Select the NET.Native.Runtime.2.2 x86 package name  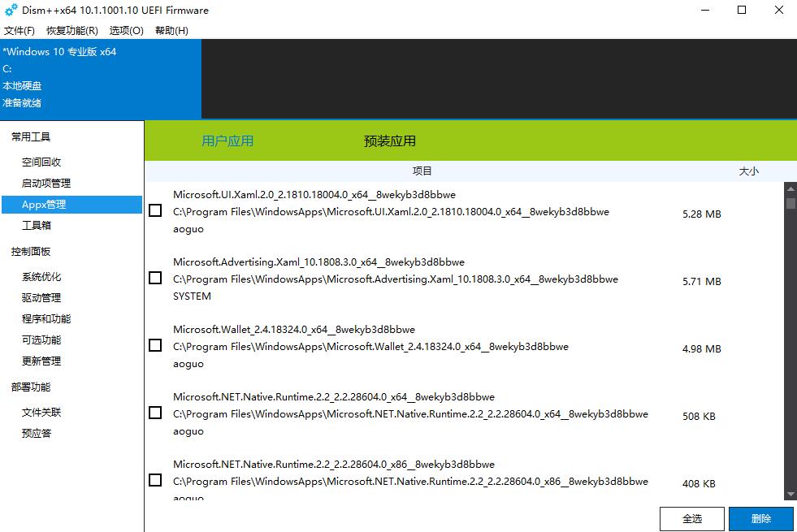coord(333,465)
